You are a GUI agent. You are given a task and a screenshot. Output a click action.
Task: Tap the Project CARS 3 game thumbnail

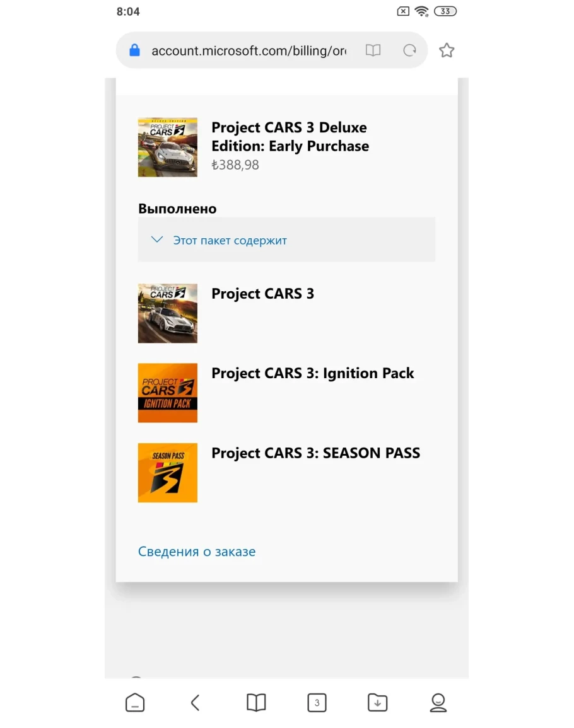tap(168, 313)
